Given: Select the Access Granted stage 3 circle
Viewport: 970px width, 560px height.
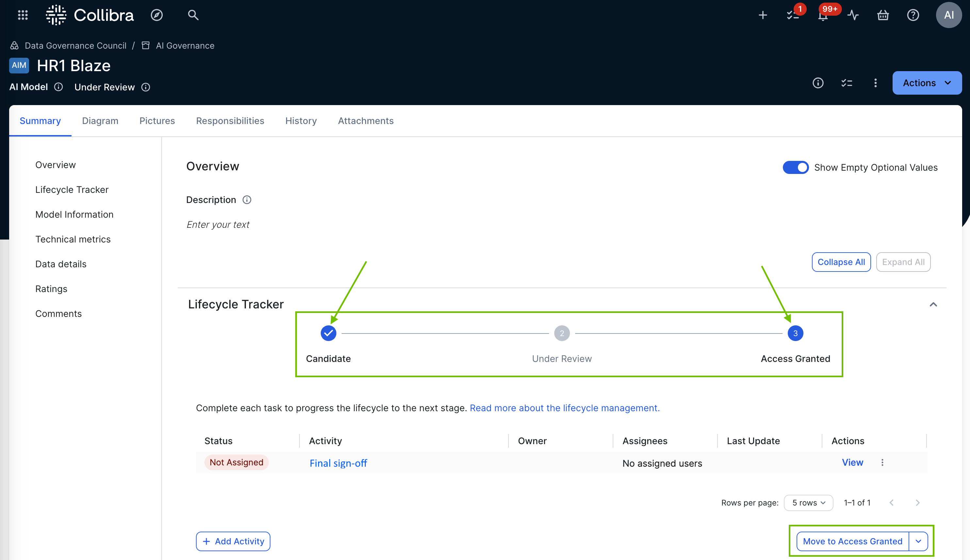Looking at the screenshot, I should click(x=795, y=333).
